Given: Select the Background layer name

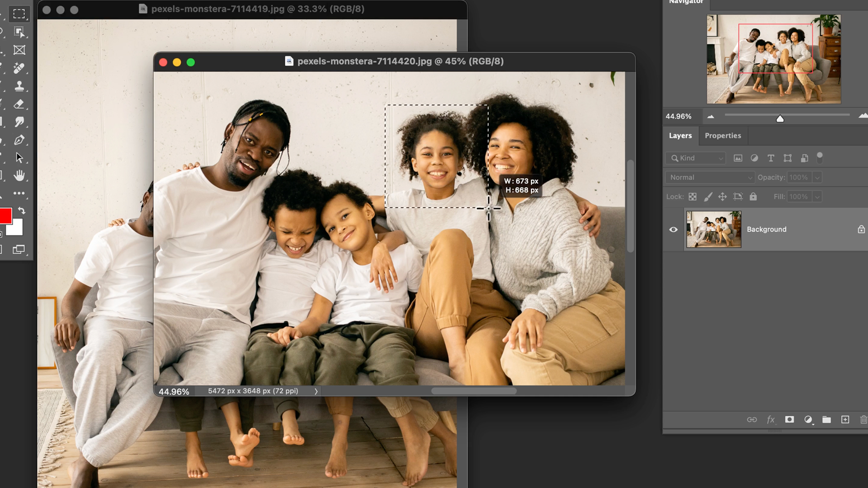Looking at the screenshot, I should 766,230.
